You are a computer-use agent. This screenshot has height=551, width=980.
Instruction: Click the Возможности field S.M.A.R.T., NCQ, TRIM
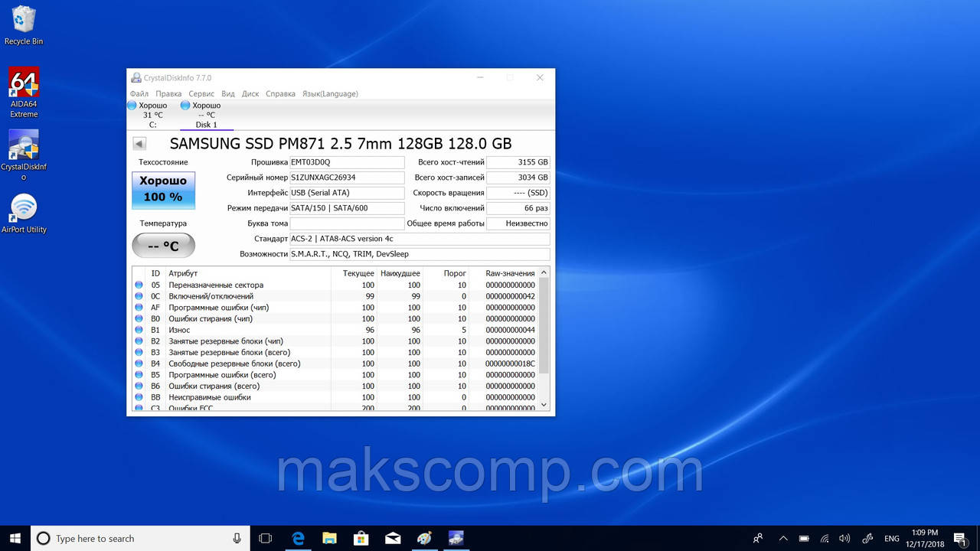tap(420, 254)
